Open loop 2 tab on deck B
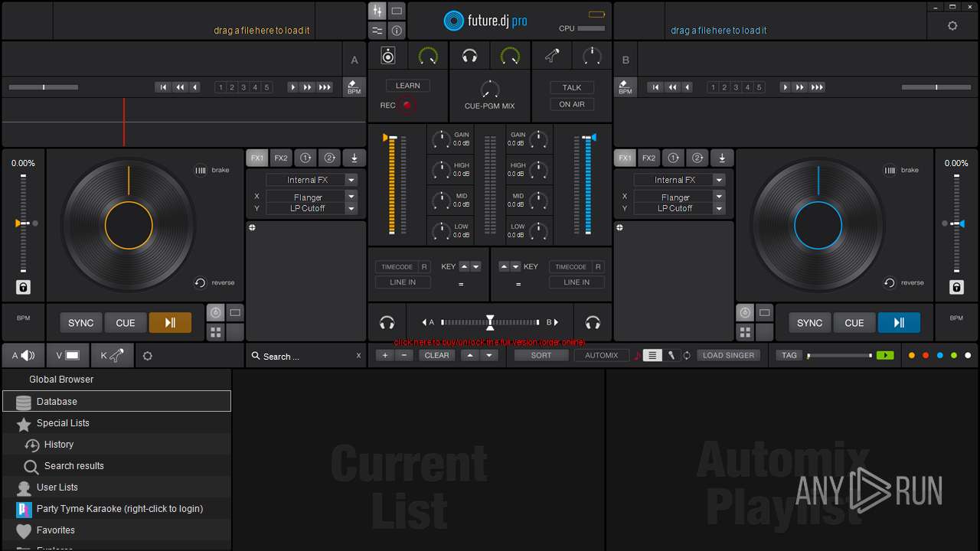The width and height of the screenshot is (980, 551). 697,158
